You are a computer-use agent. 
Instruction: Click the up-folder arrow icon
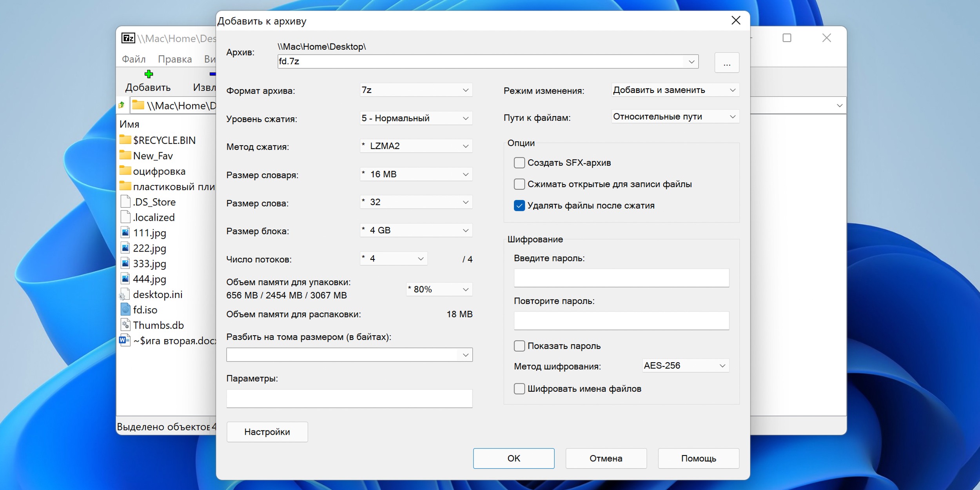[x=122, y=105]
